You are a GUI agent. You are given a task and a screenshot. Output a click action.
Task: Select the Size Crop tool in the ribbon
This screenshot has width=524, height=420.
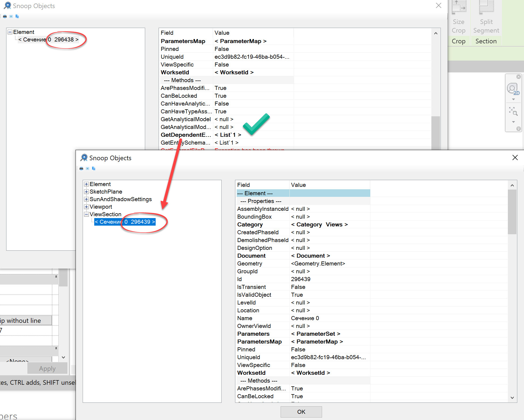tap(459, 16)
